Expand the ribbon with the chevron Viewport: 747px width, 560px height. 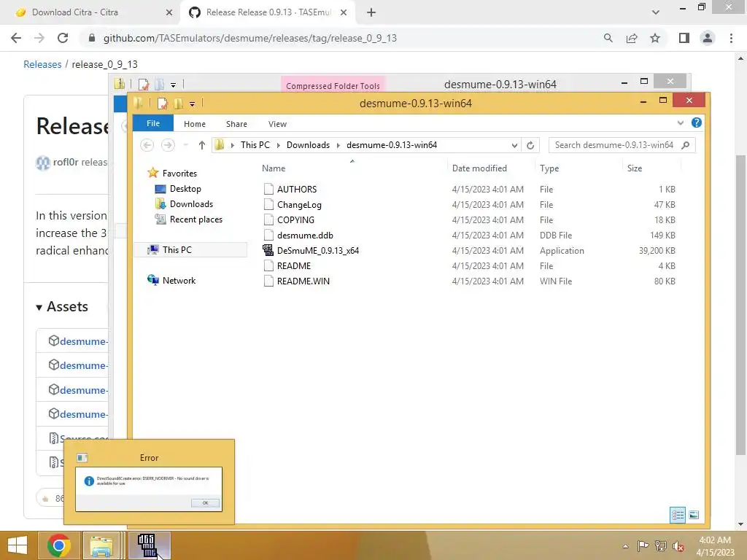(x=681, y=122)
